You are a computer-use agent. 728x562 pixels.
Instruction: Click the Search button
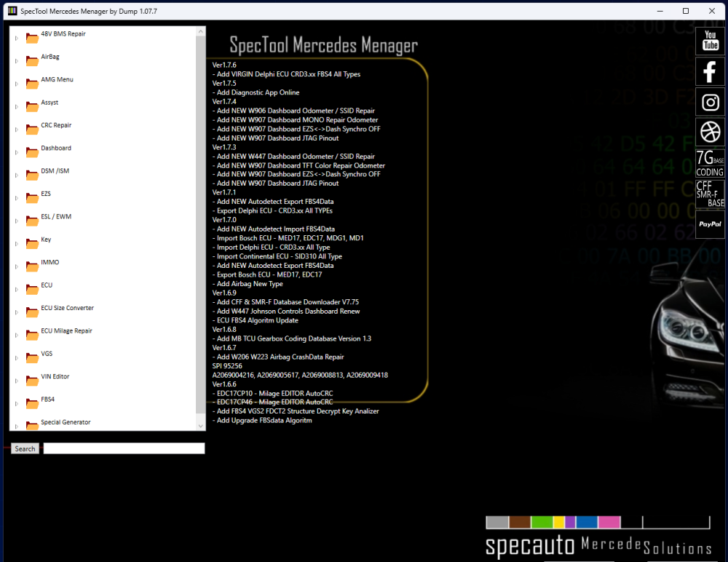click(x=25, y=448)
